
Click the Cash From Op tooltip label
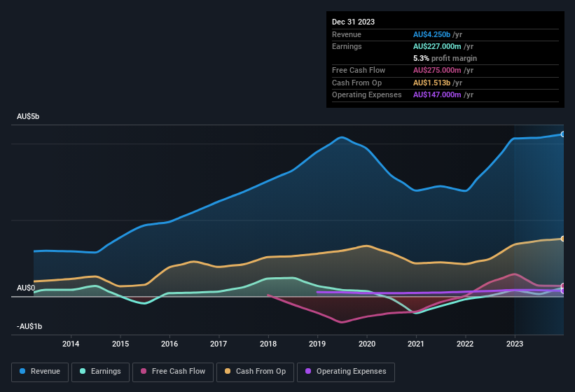point(356,83)
